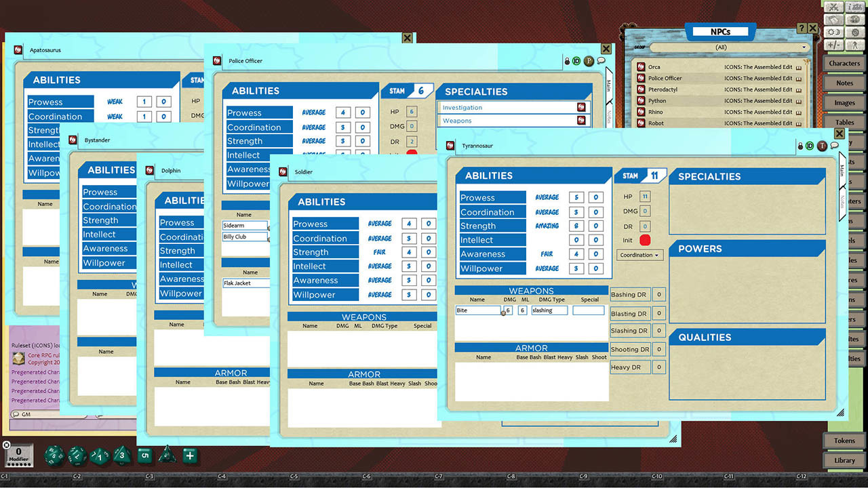This screenshot has height=488, width=868.
Task: Click the T token icon on Tyrannosaur header
Action: [x=823, y=146]
